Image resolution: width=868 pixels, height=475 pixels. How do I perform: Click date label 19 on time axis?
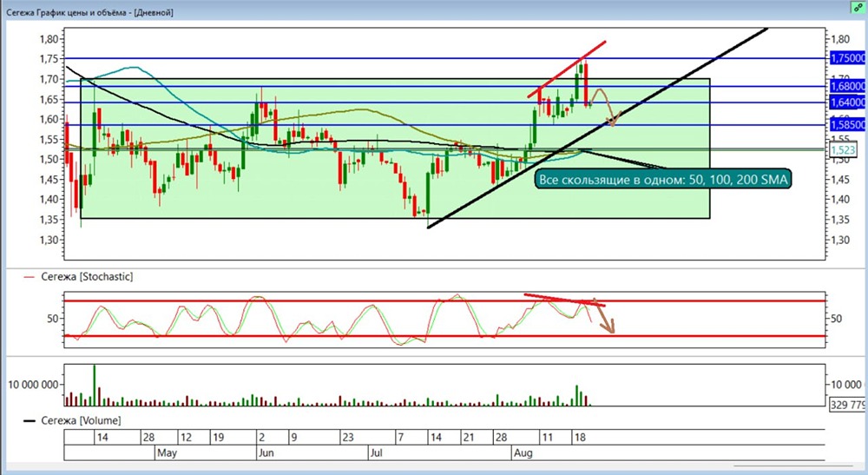coord(218,438)
